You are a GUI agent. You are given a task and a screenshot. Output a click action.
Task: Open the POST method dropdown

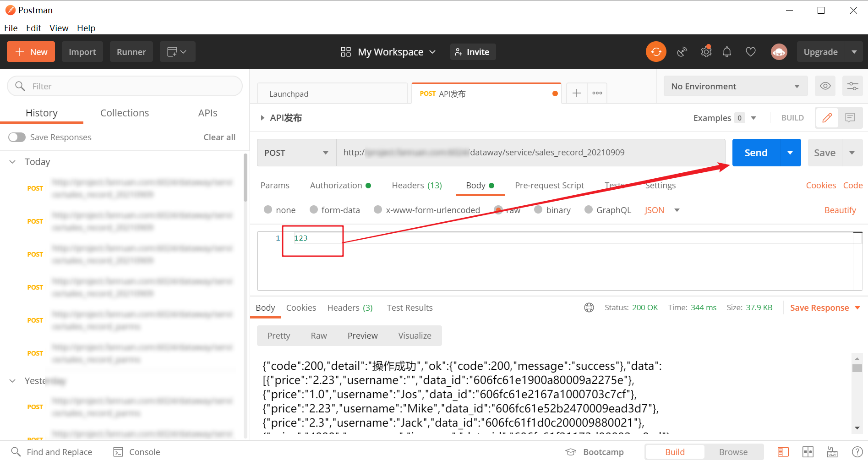click(297, 153)
